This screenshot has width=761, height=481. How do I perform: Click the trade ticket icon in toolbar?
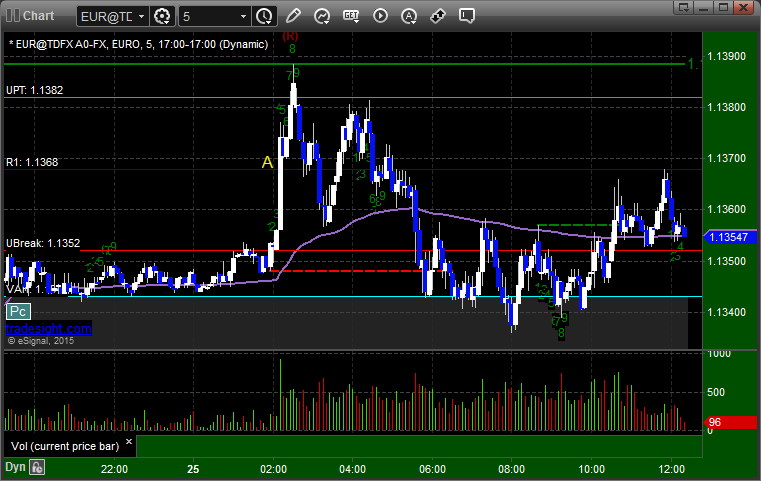pyautogui.click(x=438, y=16)
